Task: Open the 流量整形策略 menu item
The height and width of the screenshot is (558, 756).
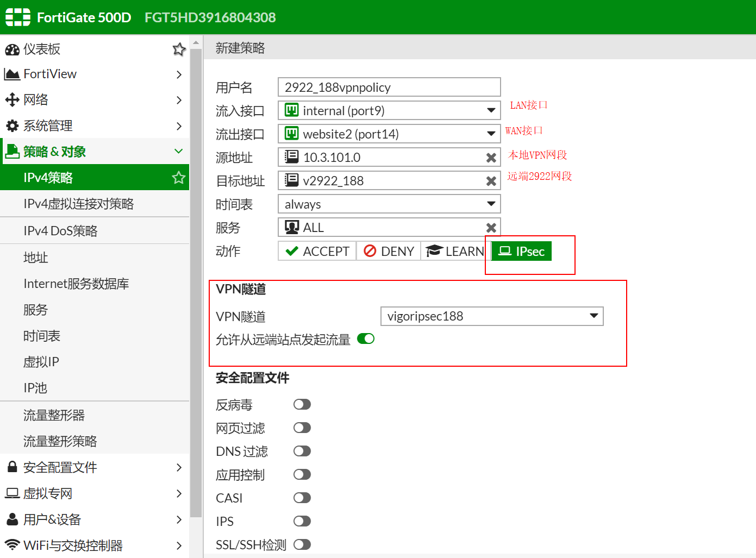Action: click(95, 441)
